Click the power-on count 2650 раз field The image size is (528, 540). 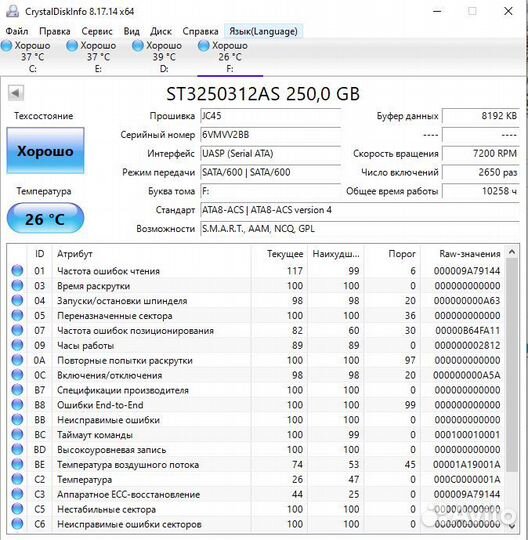(x=481, y=172)
